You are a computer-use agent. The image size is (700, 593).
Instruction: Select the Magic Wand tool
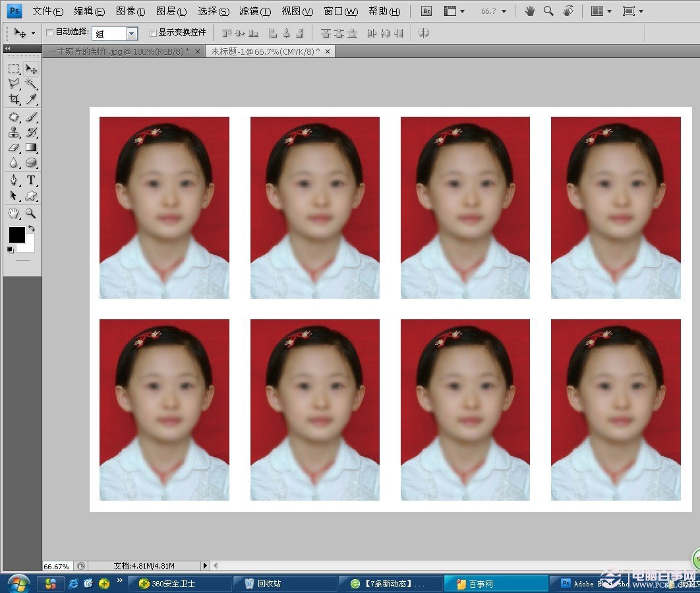pos(31,84)
